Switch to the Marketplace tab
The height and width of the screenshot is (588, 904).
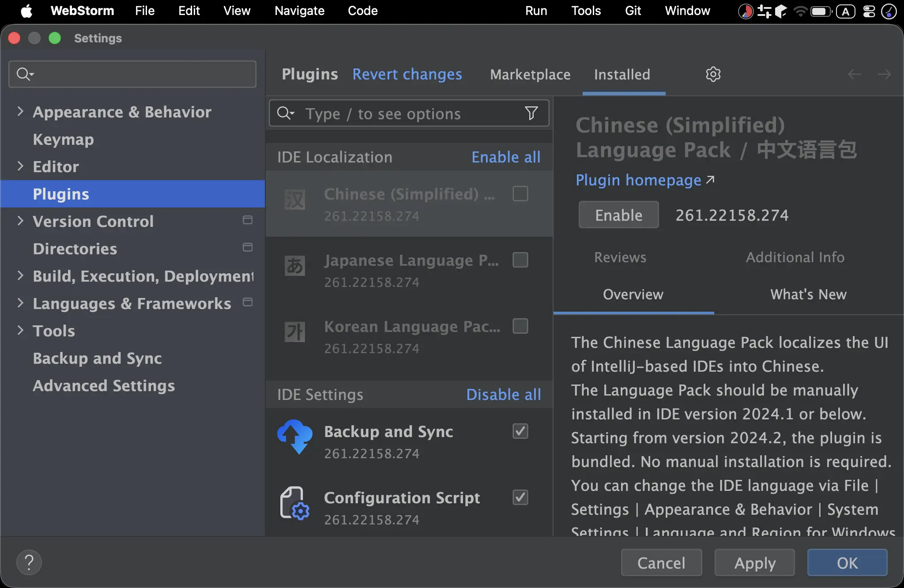click(530, 74)
